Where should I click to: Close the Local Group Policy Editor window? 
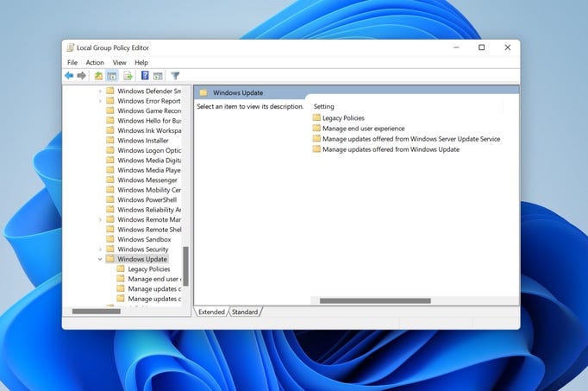[x=507, y=47]
